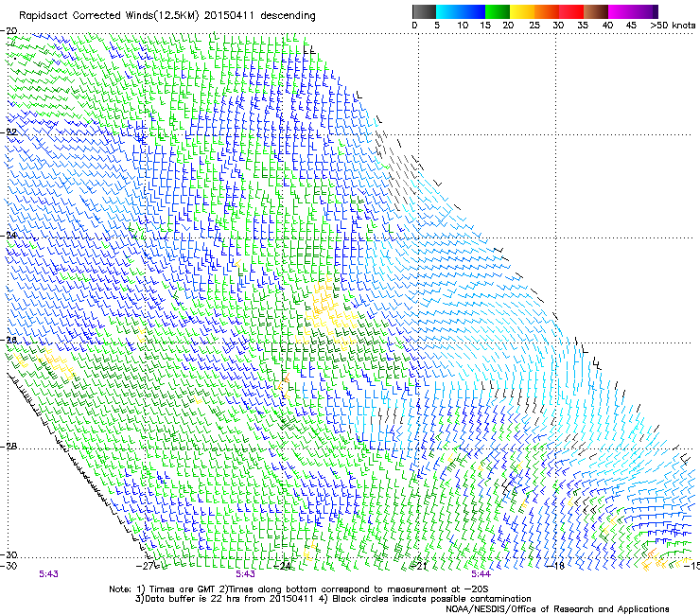Click the "-15" longitude label at bottom right
The width and height of the screenshot is (700, 615).
point(691,566)
